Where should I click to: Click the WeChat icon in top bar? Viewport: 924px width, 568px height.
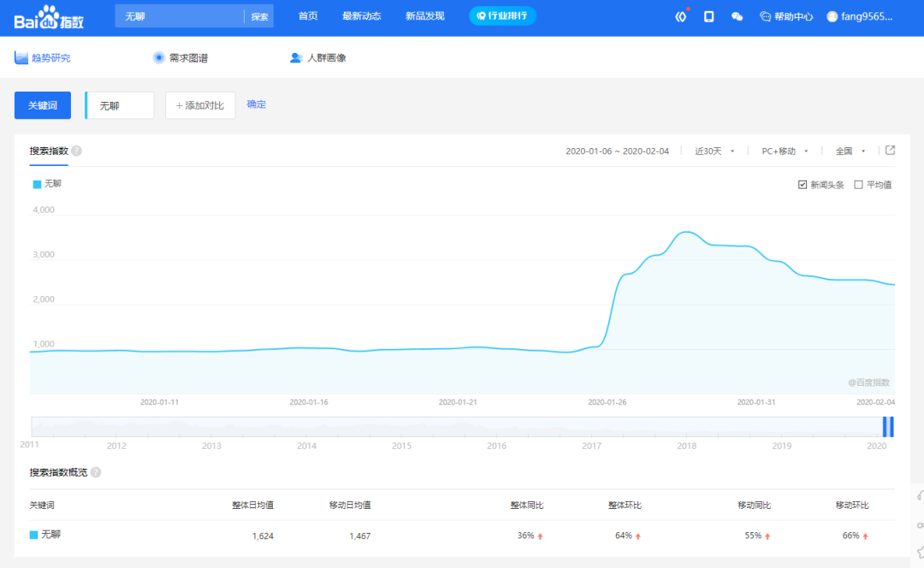coord(737,16)
